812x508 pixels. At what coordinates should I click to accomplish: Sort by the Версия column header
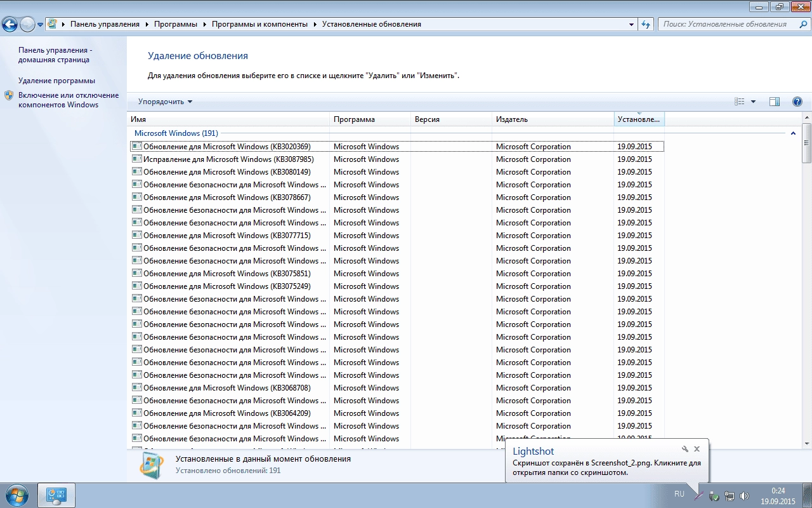click(451, 119)
